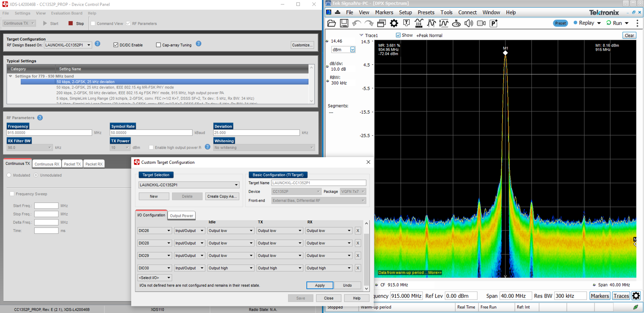The image size is (644, 313).
Task: Open help for RF Design Based On
Action: (97, 43)
